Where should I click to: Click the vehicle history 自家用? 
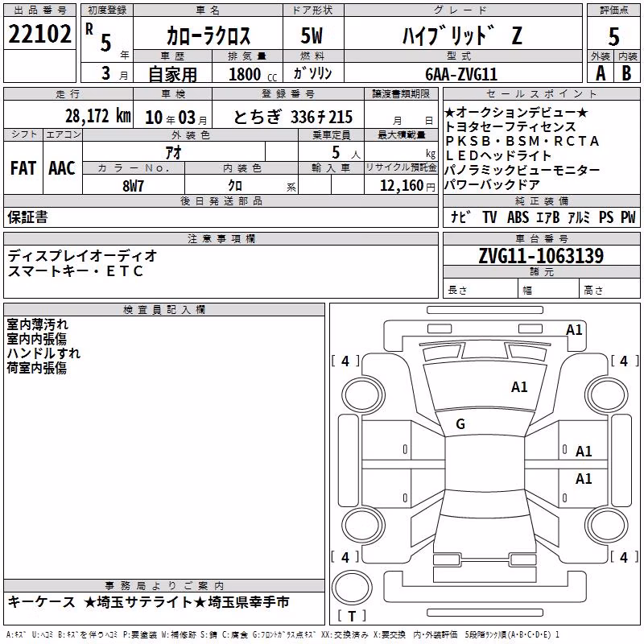(172, 74)
